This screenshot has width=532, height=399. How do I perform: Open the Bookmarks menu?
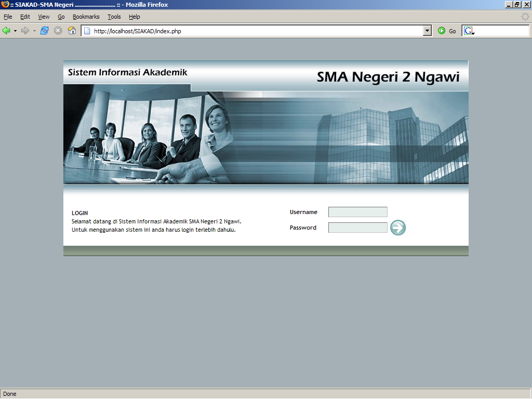coord(85,17)
